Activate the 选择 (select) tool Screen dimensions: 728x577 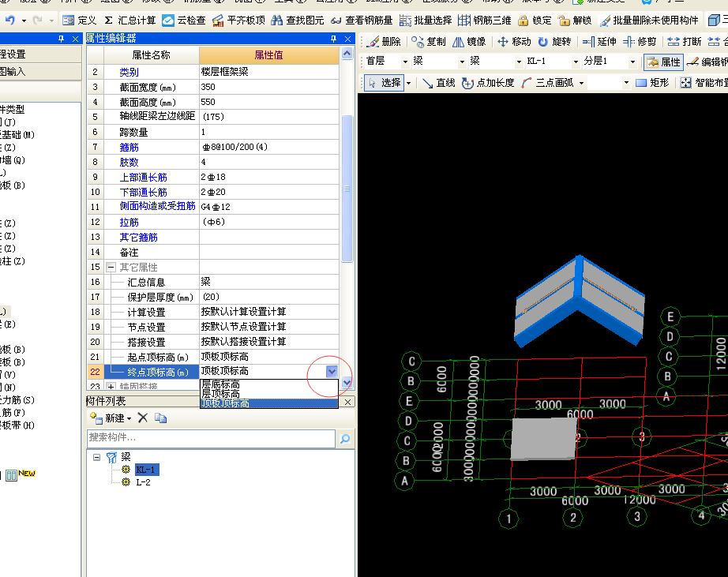385,83
